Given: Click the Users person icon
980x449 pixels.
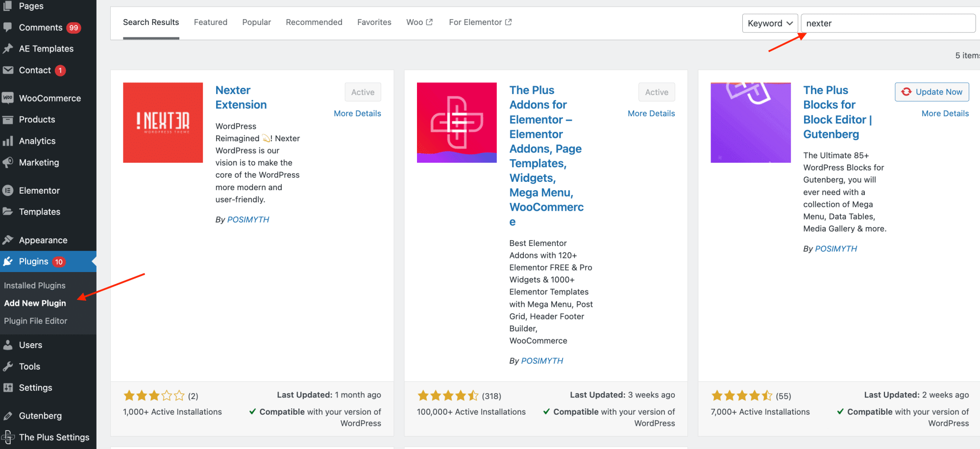Looking at the screenshot, I should (x=8, y=345).
